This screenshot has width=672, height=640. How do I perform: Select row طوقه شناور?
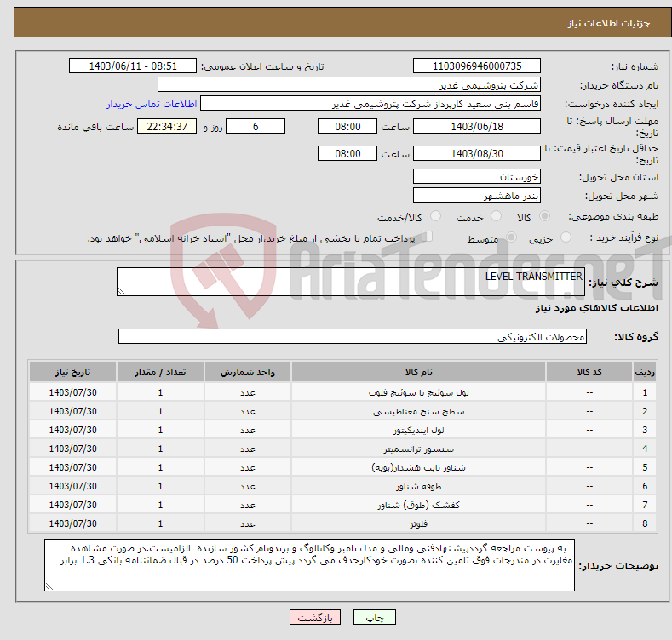342,486
